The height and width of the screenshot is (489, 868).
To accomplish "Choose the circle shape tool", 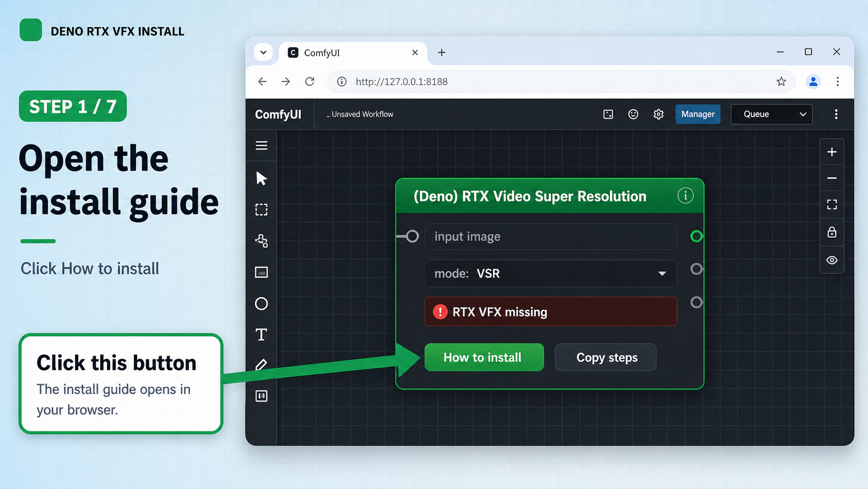I will click(x=262, y=303).
